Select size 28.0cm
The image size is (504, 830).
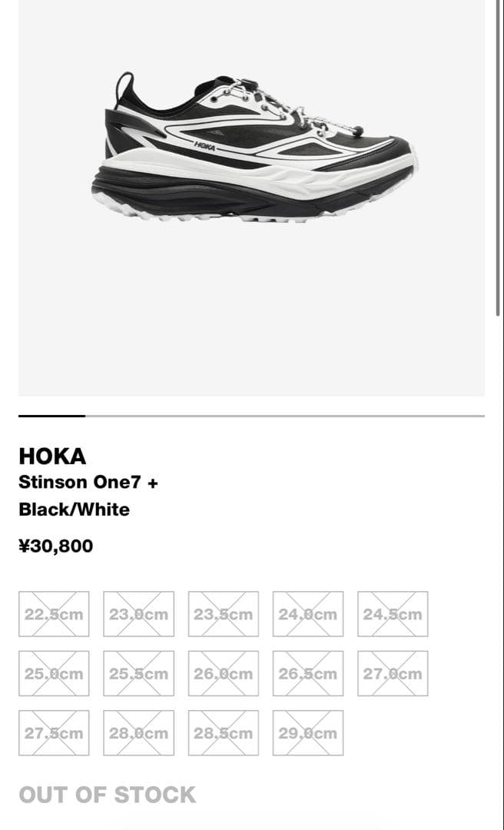(x=138, y=733)
